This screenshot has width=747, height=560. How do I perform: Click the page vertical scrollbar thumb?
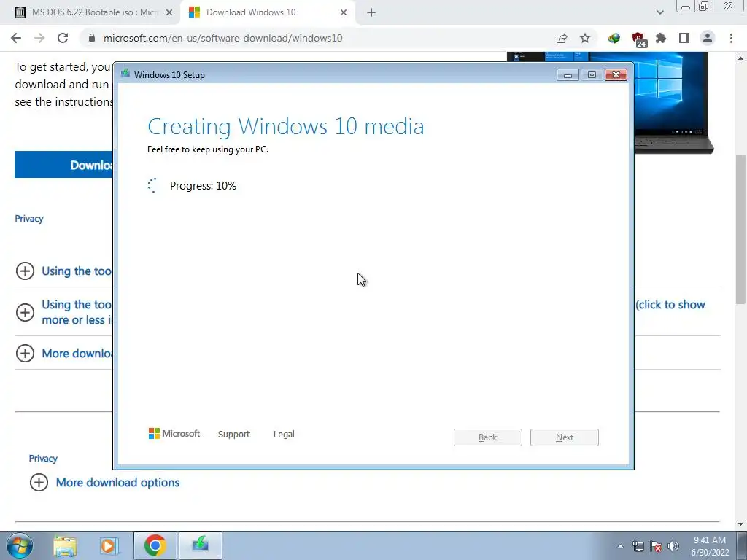click(x=740, y=228)
